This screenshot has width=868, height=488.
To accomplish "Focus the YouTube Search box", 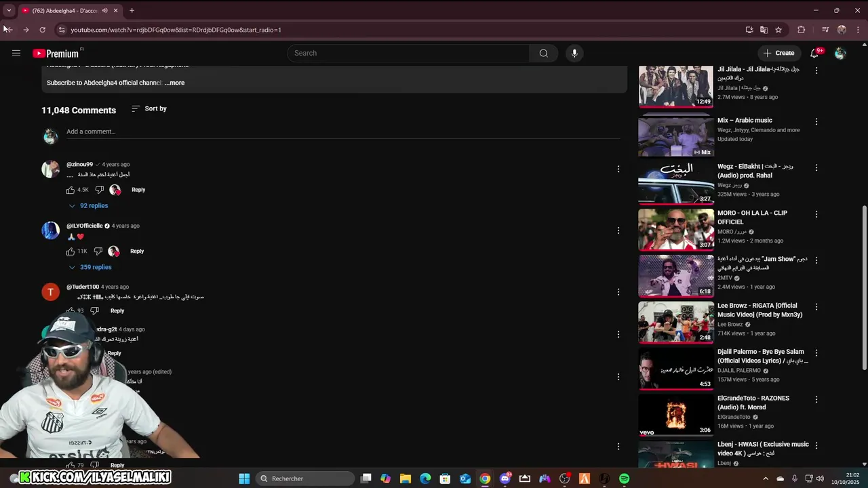I will [x=408, y=53].
